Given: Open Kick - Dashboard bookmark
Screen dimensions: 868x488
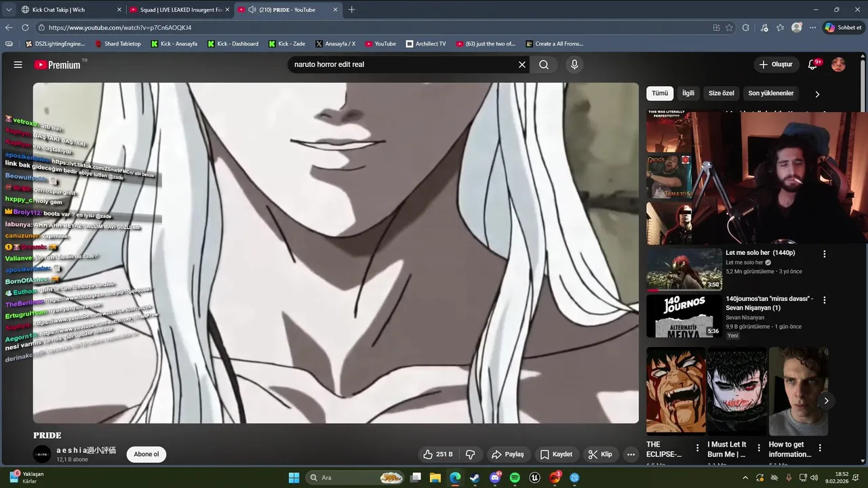Looking at the screenshot, I should (233, 43).
